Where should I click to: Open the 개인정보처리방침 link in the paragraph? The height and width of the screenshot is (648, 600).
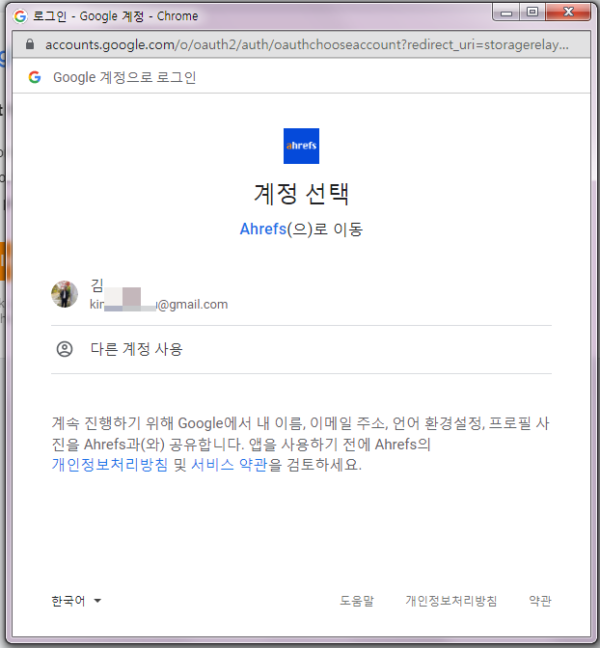click(110, 465)
